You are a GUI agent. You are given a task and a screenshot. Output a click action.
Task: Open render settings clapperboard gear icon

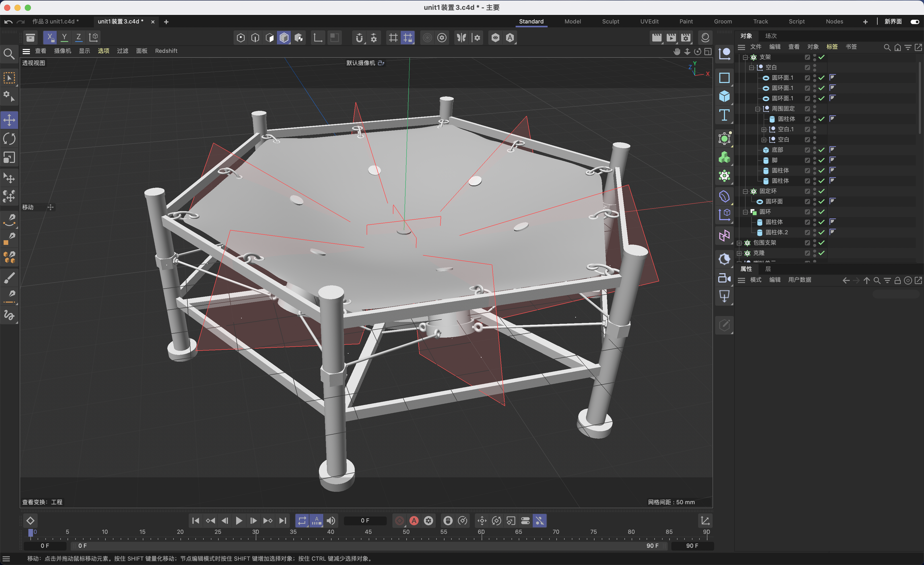(x=686, y=37)
